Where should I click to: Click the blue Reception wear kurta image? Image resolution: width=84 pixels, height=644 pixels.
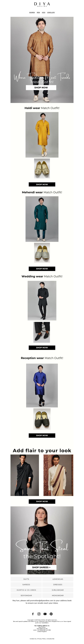point(42,385)
